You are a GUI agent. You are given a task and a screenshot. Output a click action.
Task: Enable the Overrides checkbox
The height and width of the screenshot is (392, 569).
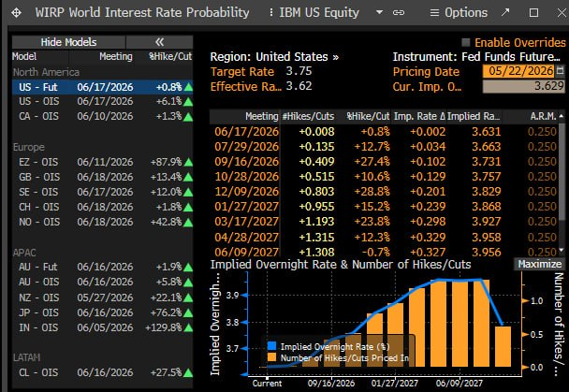[x=465, y=42]
